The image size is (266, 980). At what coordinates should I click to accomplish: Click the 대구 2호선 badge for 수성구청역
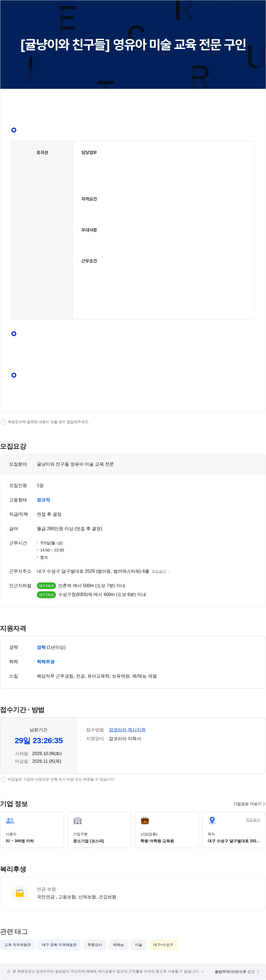46,595
